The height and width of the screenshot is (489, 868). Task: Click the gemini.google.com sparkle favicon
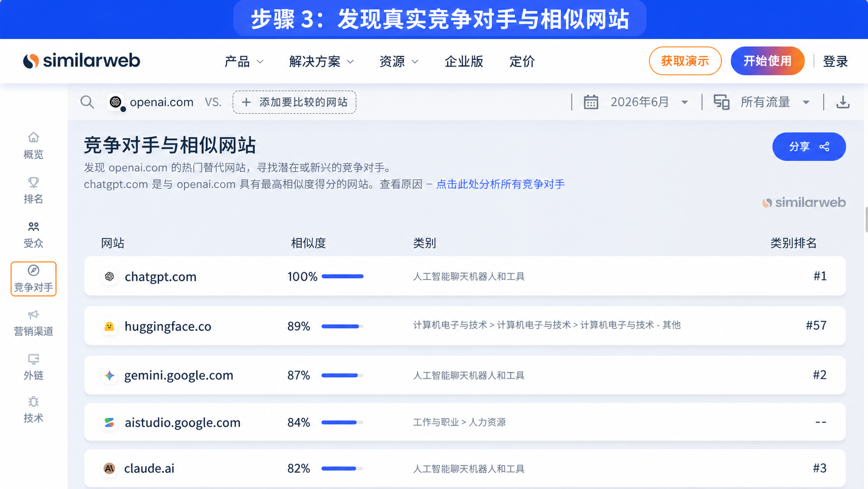[110, 375]
